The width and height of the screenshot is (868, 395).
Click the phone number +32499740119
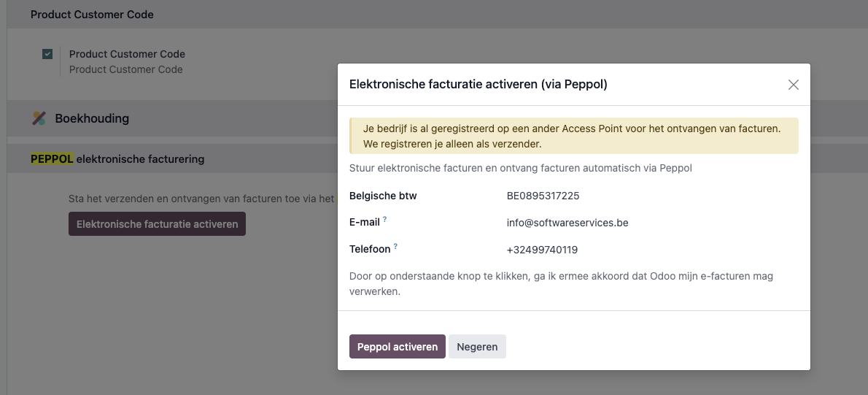[542, 250]
